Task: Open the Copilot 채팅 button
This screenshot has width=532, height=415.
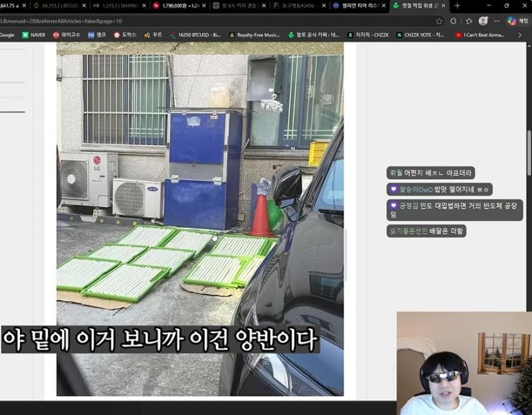Action: pyautogui.click(x=518, y=21)
